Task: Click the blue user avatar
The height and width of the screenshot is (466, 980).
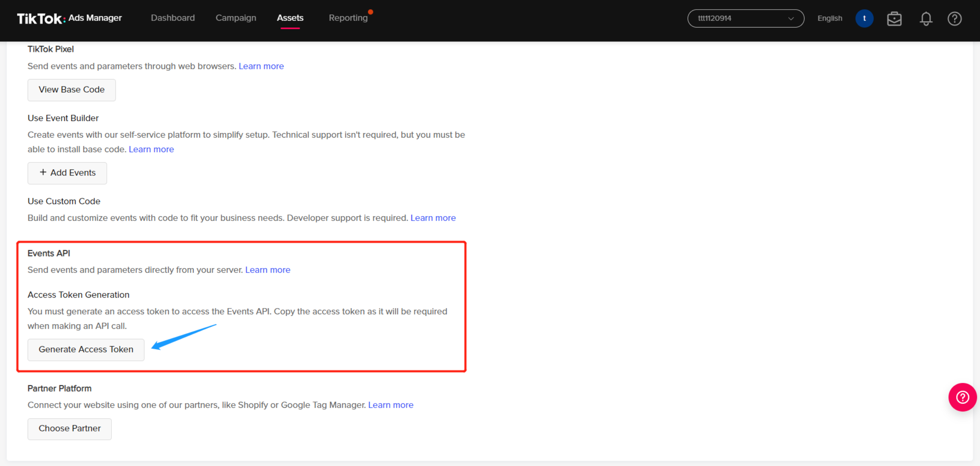Action: click(x=864, y=18)
